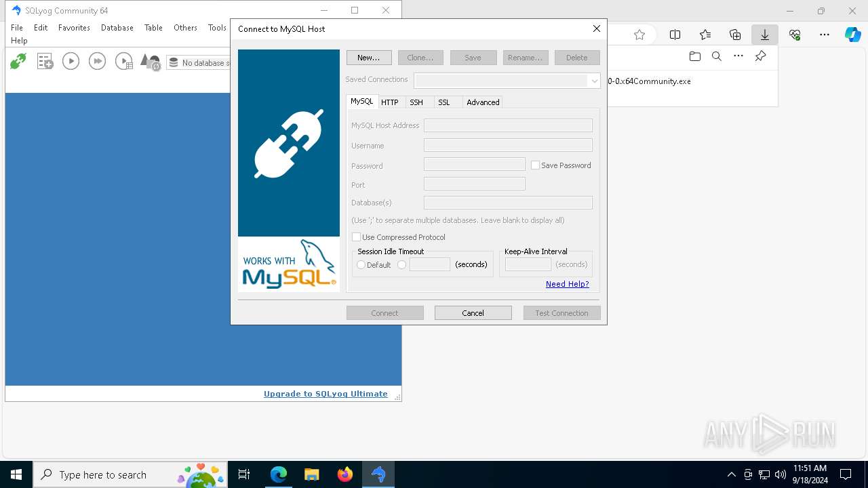Open File Explorer from the taskbar
The width and height of the screenshot is (868, 488).
tap(312, 474)
